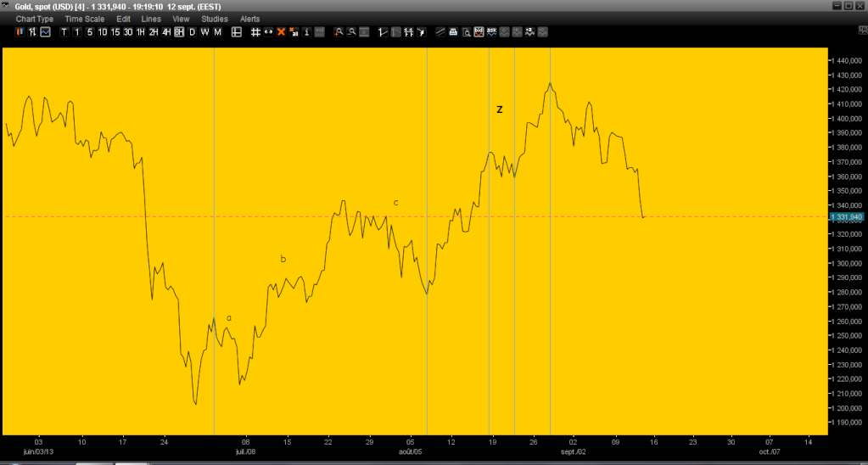This screenshot has height=465, width=868.
Task: Toggle the bid price line icon
Action: [479, 32]
